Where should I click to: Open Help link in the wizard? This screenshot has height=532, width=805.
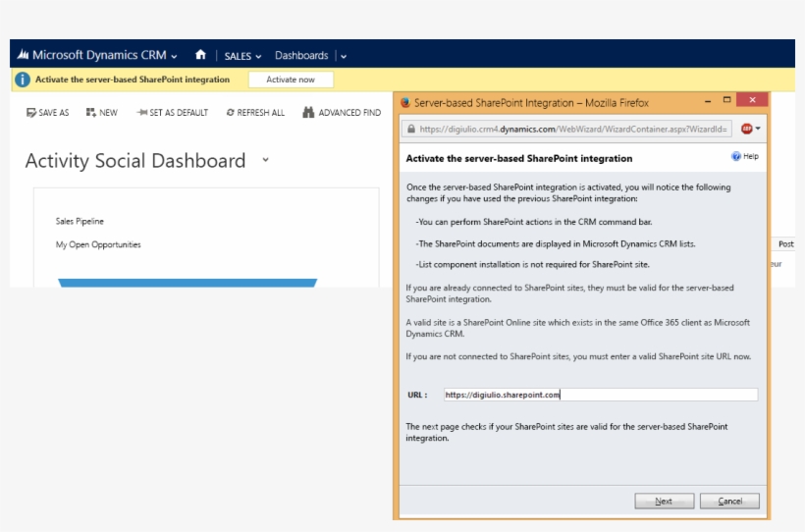tap(745, 156)
